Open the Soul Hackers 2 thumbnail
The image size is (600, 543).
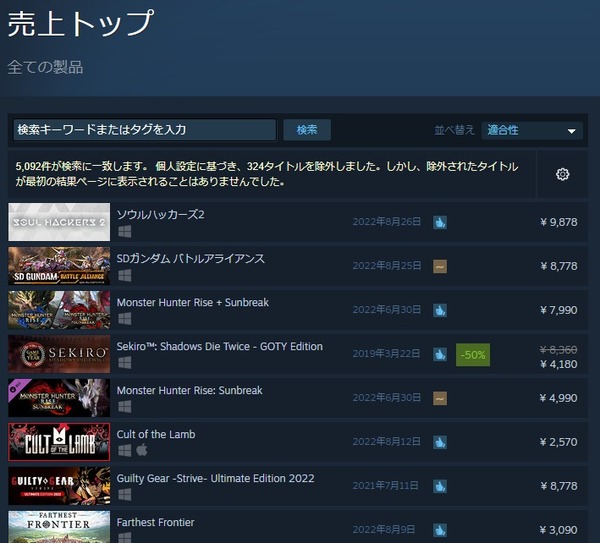click(x=59, y=222)
